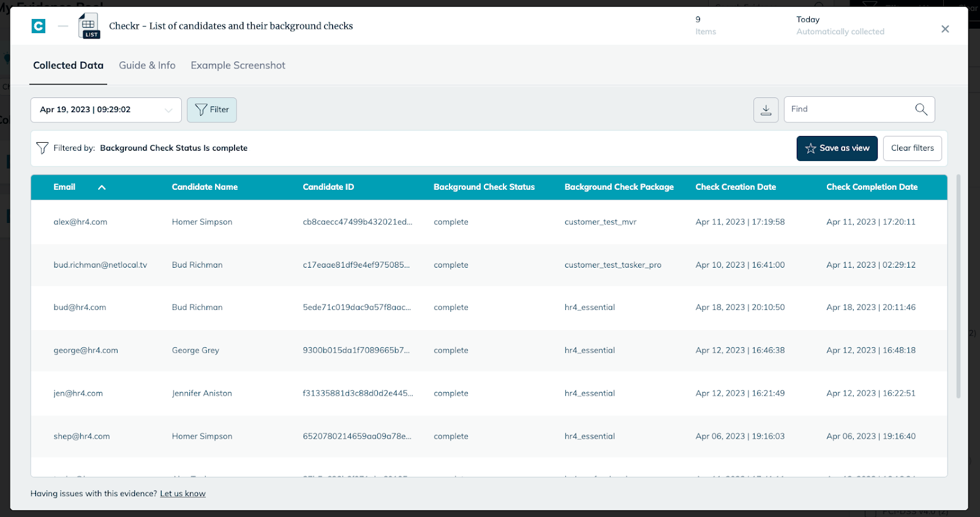
Task: Sort by Candidate Name column header
Action: (x=205, y=187)
